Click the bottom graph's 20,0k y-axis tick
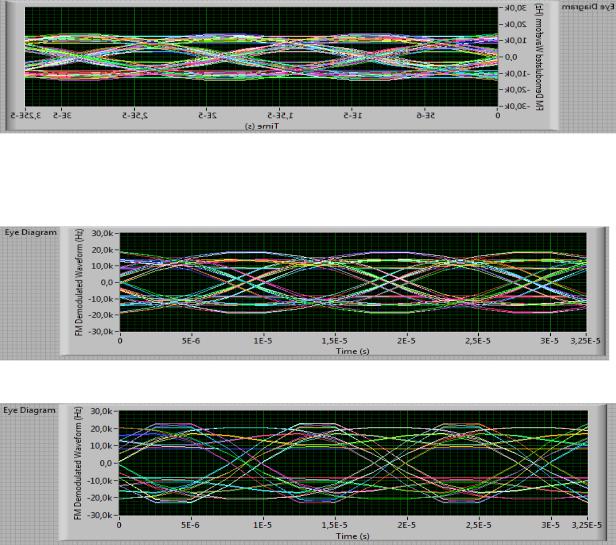This screenshot has height=545, width=616. click(x=102, y=429)
